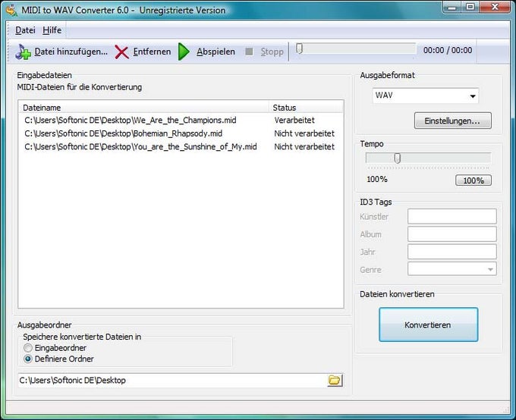Click the red X remove icon

click(x=121, y=52)
